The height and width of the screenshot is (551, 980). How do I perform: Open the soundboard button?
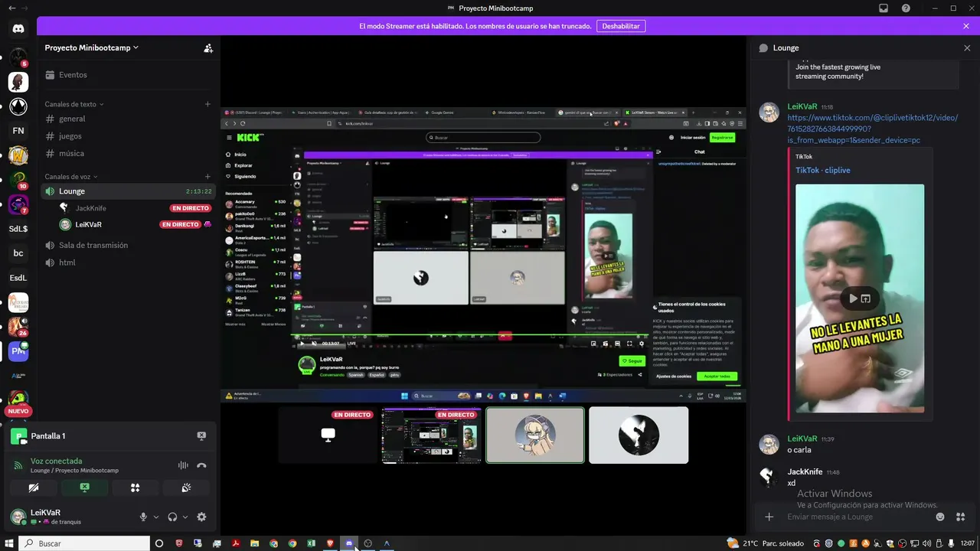[186, 487]
